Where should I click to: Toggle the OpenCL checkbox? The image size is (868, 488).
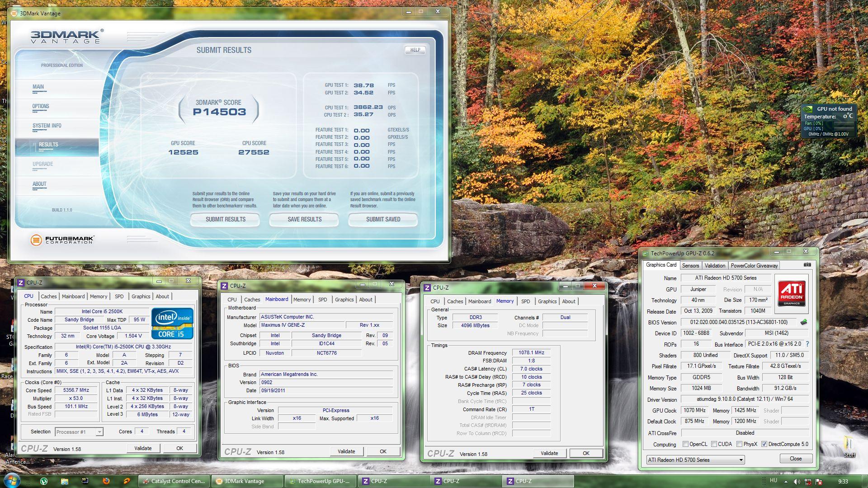coord(685,444)
